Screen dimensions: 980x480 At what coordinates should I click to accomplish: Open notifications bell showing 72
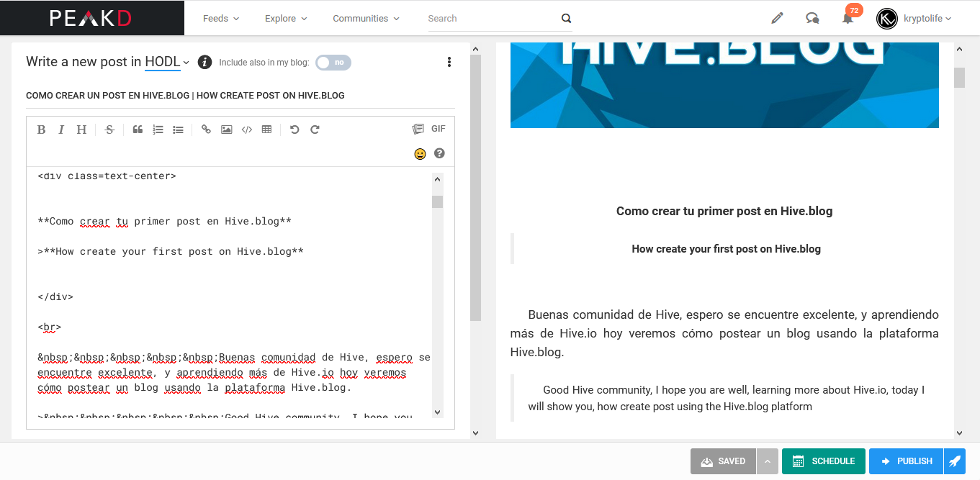[x=848, y=17]
